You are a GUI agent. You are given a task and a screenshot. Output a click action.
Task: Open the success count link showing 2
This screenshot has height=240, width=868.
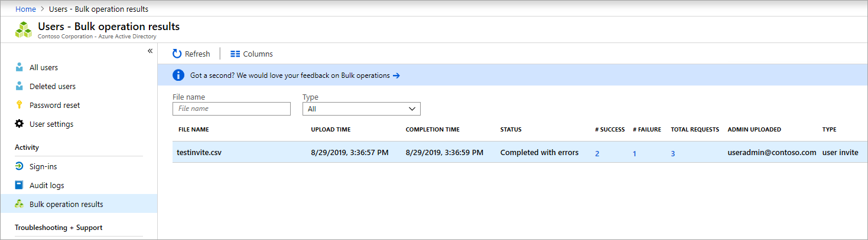(x=597, y=153)
